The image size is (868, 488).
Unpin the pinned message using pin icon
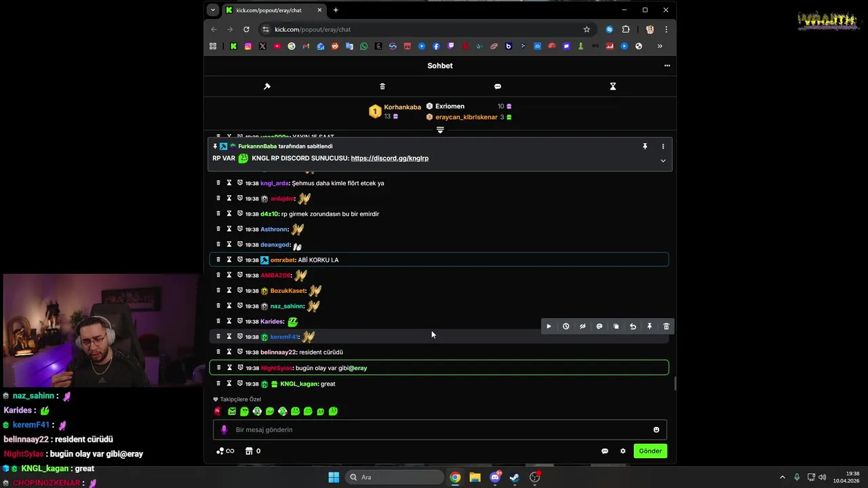coord(645,146)
